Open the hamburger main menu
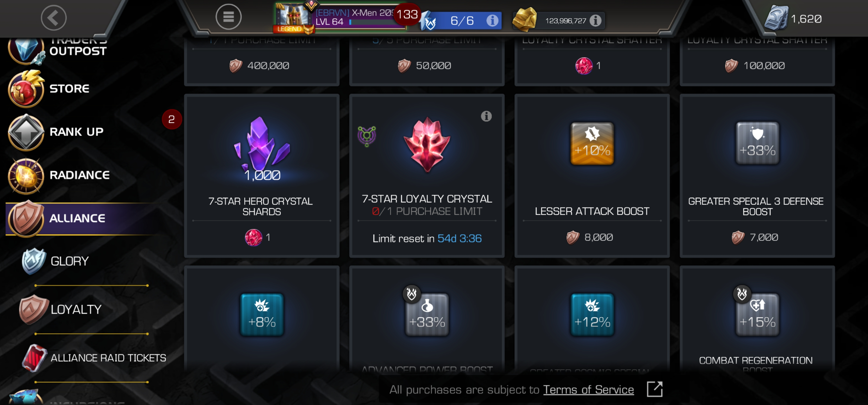The width and height of the screenshot is (868, 405). point(229,17)
